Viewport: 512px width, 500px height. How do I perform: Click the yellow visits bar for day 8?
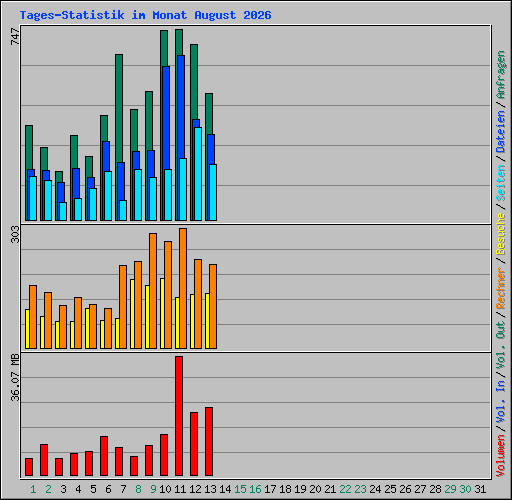click(132, 314)
